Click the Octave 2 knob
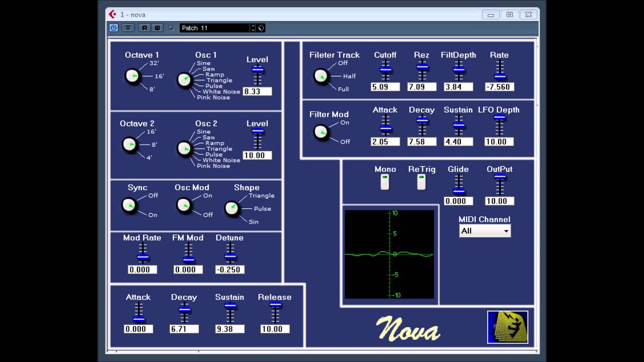The image size is (644, 362). click(x=130, y=145)
